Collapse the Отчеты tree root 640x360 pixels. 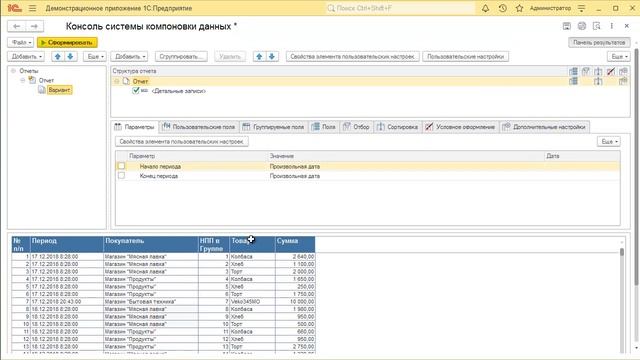coord(13,71)
